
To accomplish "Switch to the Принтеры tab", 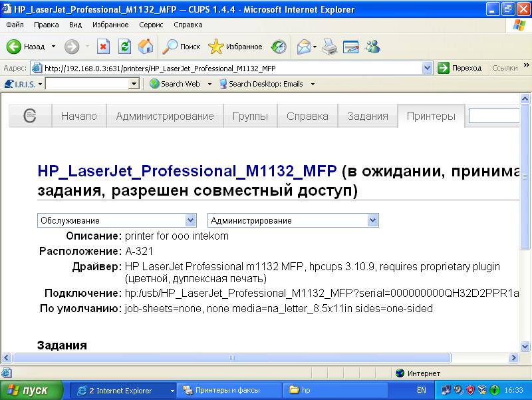I will [431, 116].
